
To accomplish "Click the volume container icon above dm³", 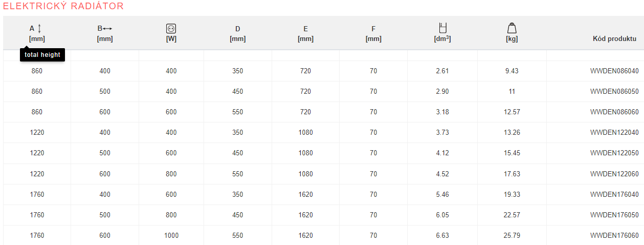I will pyautogui.click(x=442, y=28).
